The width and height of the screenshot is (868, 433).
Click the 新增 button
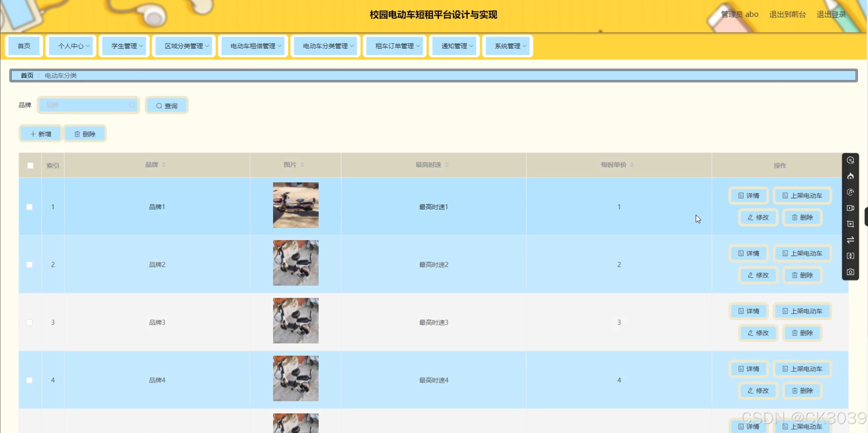click(x=40, y=134)
